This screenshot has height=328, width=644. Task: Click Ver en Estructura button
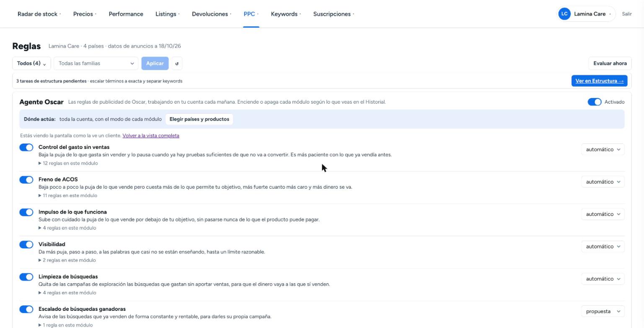pyautogui.click(x=599, y=81)
